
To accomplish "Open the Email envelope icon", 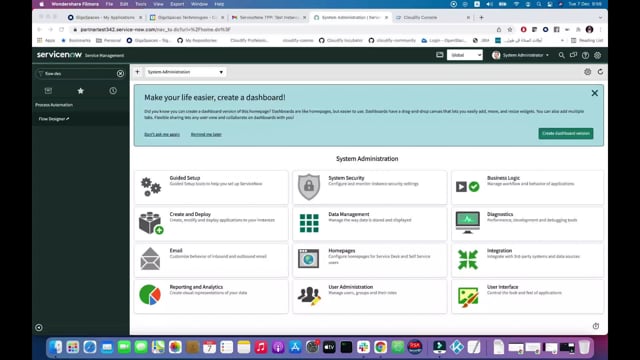I will click(150, 259).
